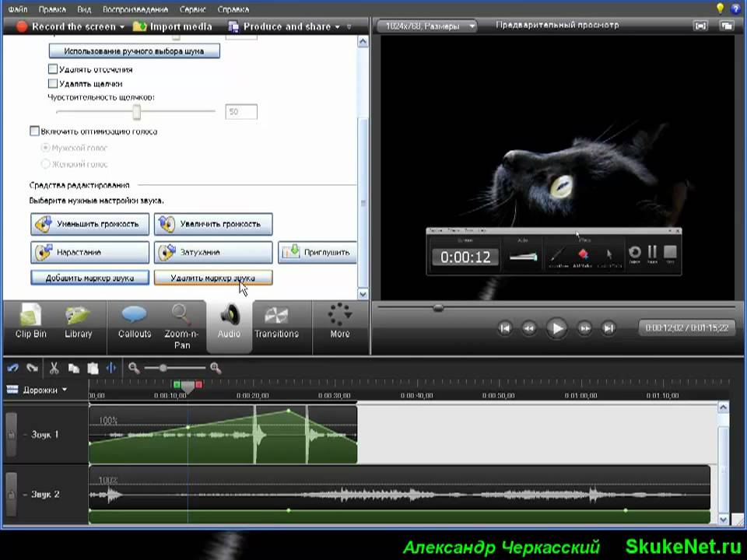
Task: Click the timeline zoom slider thumb
Action: pos(163,368)
